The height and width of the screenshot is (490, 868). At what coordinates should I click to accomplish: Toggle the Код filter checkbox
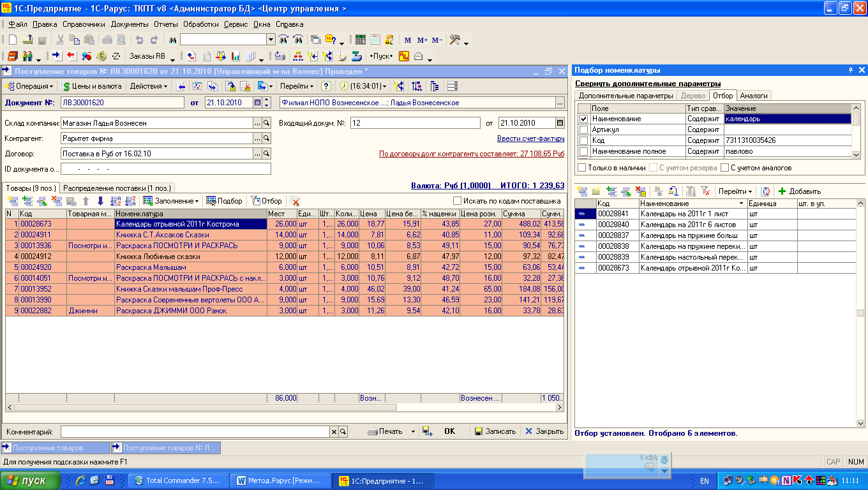[583, 140]
